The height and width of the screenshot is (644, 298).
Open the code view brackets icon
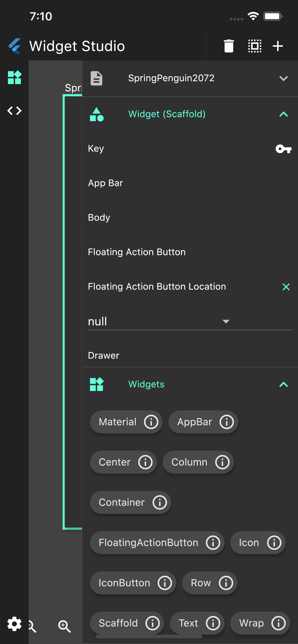(14, 110)
